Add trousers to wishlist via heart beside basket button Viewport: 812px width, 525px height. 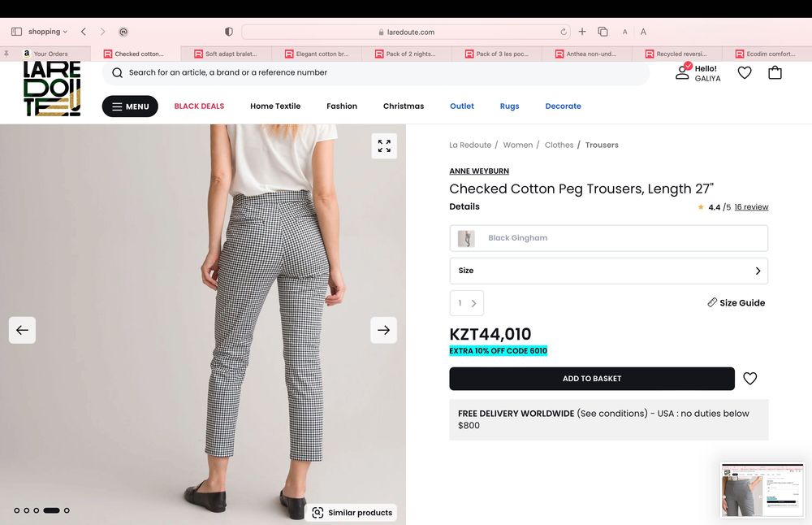pyautogui.click(x=750, y=379)
